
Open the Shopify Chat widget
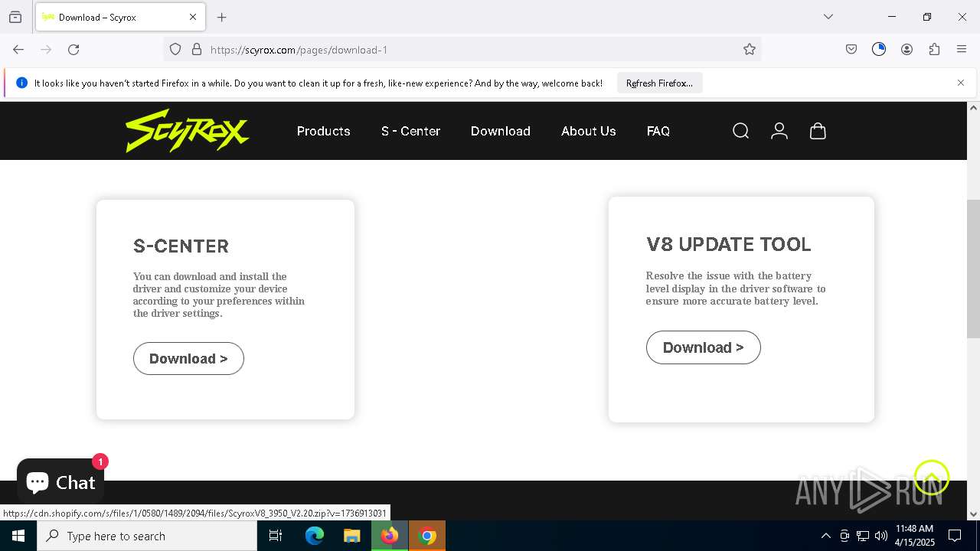click(x=60, y=481)
